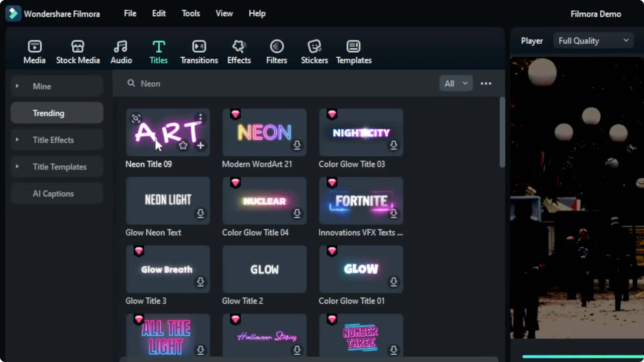644x362 pixels.
Task: Open the All filter dropdown
Action: pos(455,83)
